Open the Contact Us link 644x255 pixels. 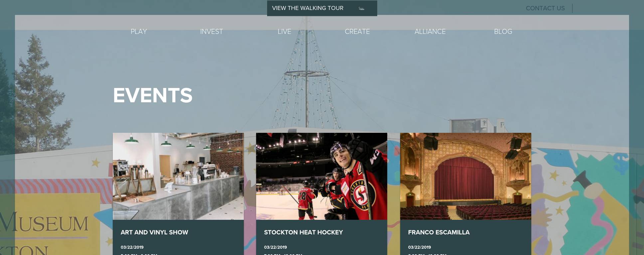[x=545, y=8]
